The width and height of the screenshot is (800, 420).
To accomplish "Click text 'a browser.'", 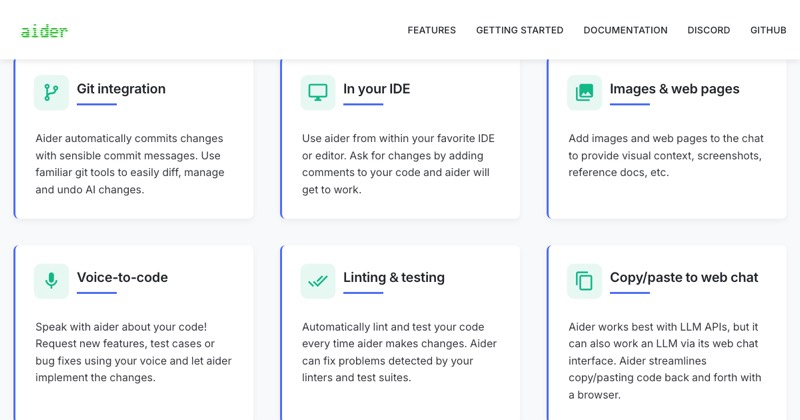I will (594, 394).
